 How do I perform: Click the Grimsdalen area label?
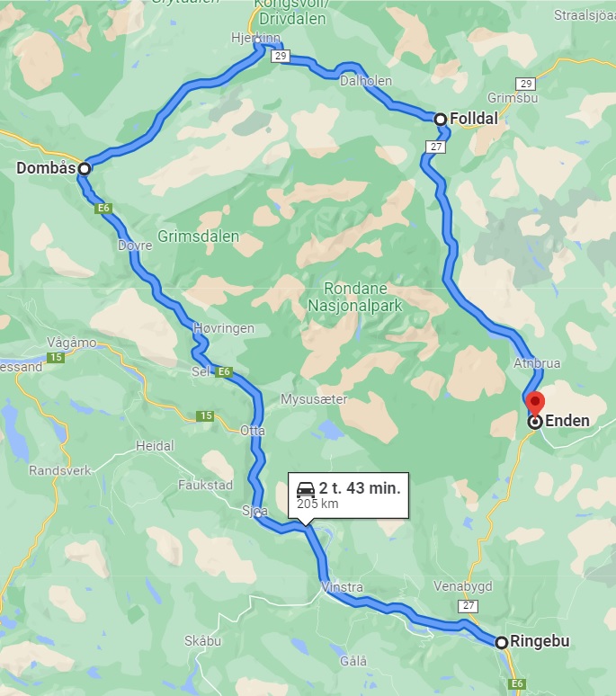[199, 236]
